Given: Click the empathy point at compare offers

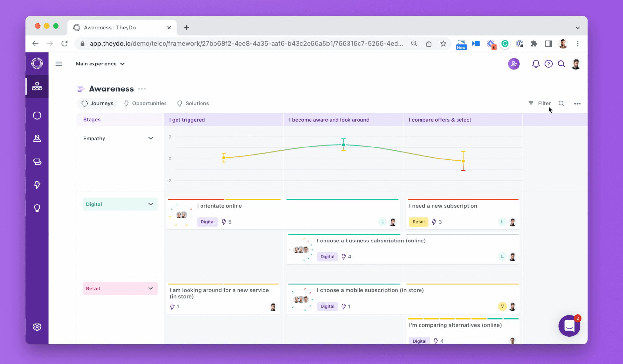Looking at the screenshot, I should tap(463, 161).
